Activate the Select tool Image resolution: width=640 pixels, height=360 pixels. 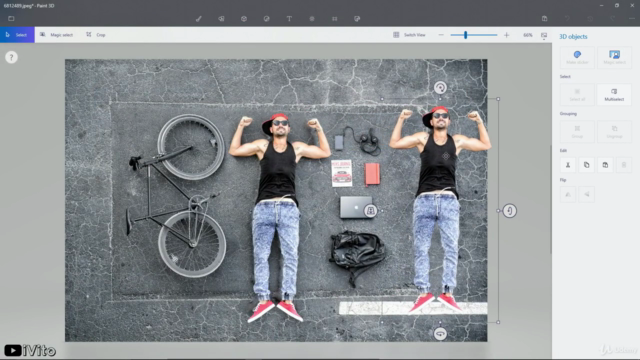17,35
